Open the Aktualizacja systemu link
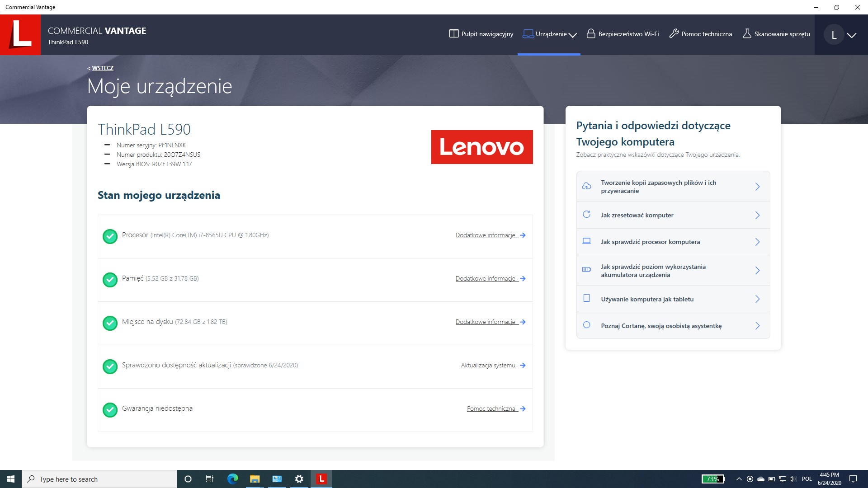The image size is (868, 488). 493,365
